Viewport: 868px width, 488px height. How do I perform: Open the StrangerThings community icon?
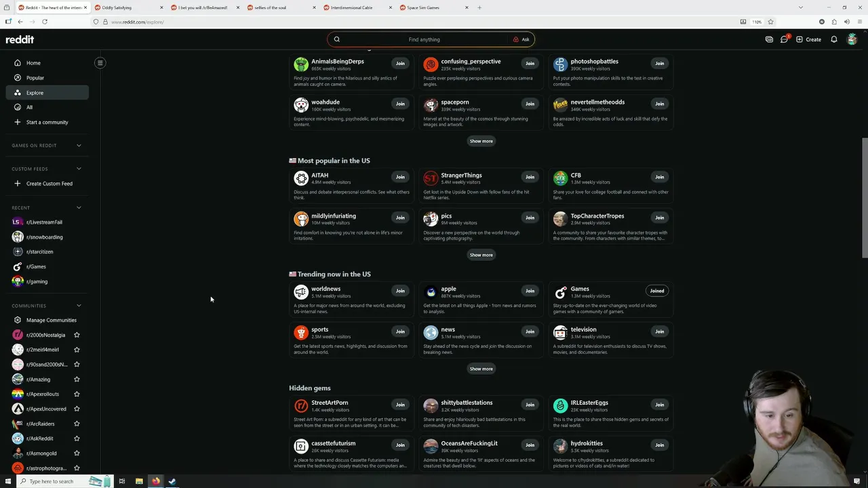[x=431, y=178]
